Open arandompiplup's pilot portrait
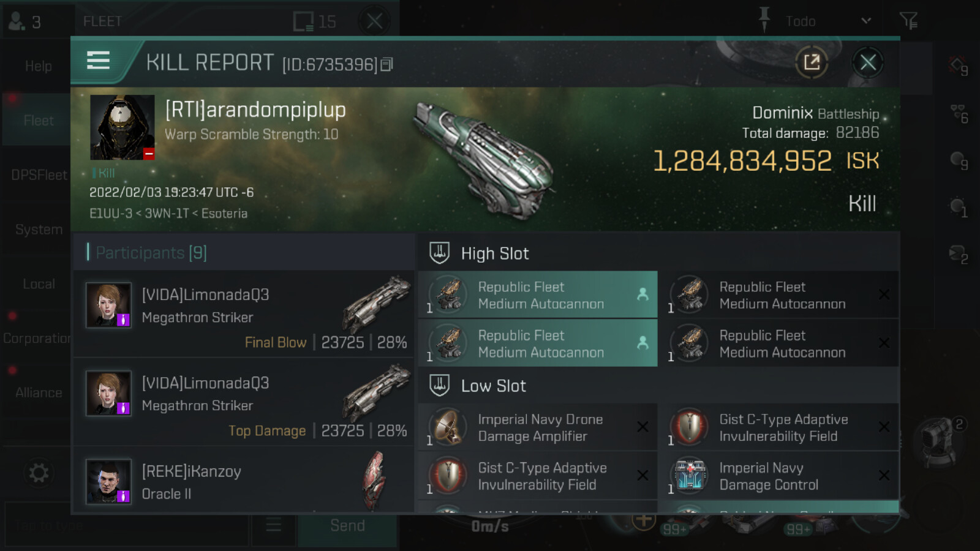The width and height of the screenshot is (980, 551). coord(122,127)
